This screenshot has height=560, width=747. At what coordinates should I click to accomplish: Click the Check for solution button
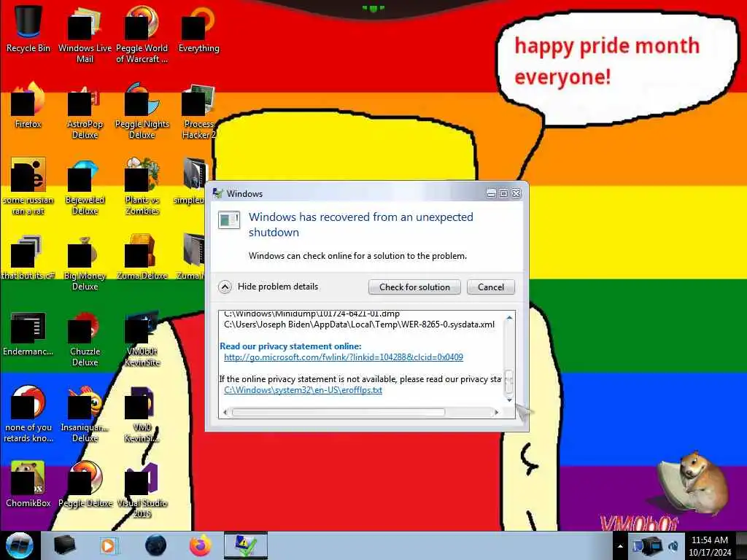pos(414,287)
